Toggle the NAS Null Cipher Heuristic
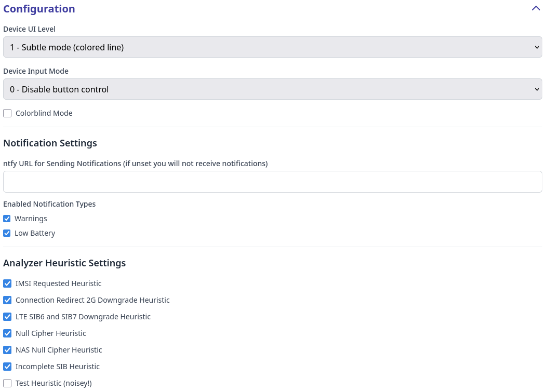 click(7, 349)
